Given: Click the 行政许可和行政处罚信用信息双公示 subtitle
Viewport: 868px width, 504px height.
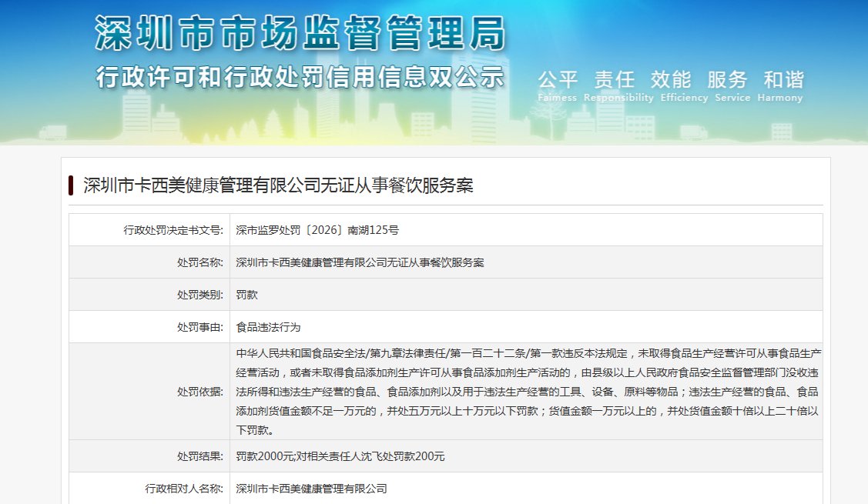Looking at the screenshot, I should tap(300, 77).
